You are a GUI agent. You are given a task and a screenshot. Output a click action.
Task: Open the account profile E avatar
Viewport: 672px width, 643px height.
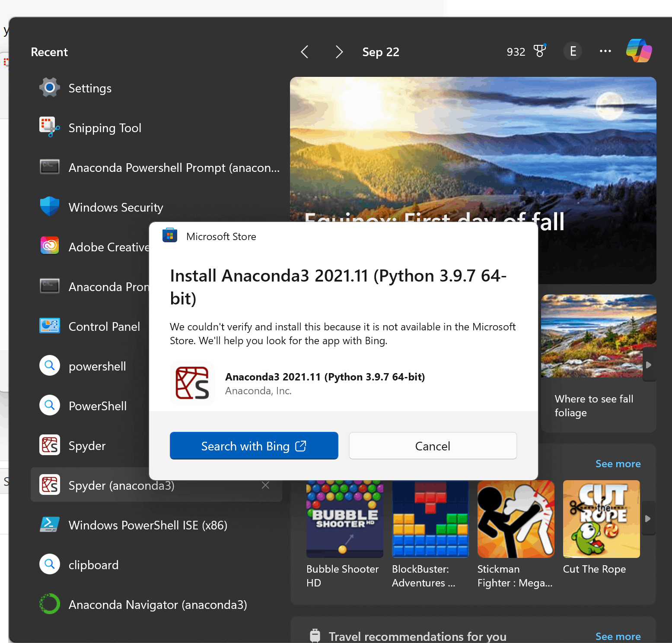tap(573, 51)
